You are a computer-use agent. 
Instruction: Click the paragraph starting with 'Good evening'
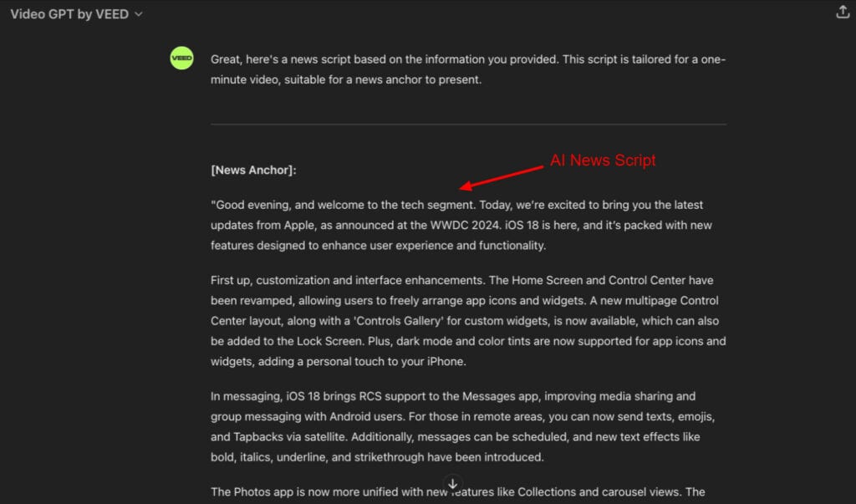[x=461, y=225]
